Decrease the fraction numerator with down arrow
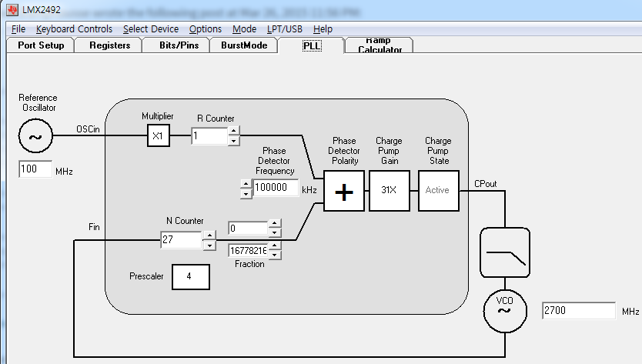642x364 pixels. (275, 232)
